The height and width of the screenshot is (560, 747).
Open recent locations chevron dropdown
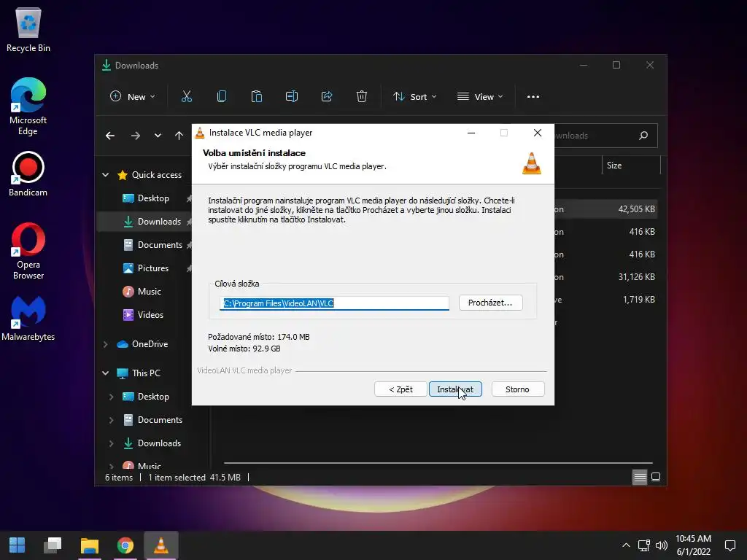158,136
